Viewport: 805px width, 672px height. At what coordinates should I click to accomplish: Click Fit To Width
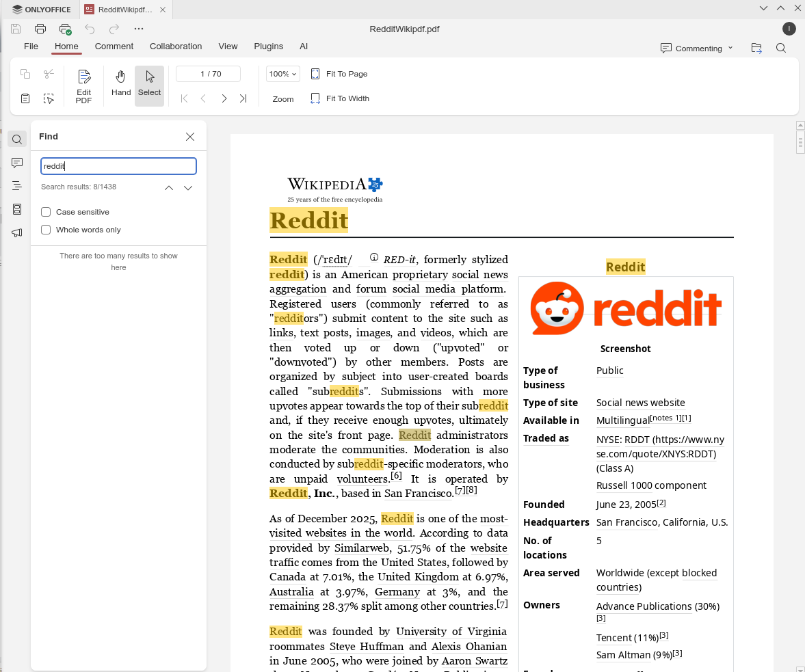point(340,98)
